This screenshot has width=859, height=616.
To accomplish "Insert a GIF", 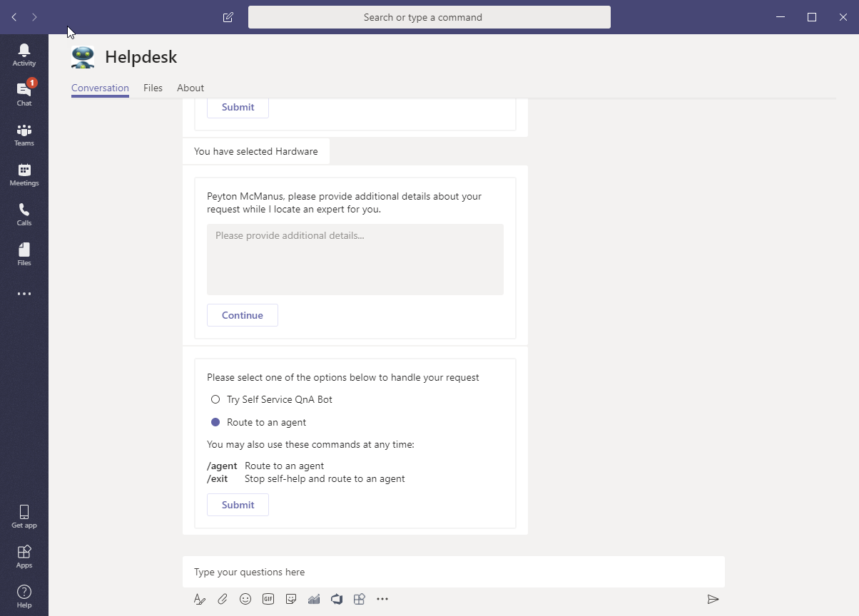I will [x=268, y=599].
